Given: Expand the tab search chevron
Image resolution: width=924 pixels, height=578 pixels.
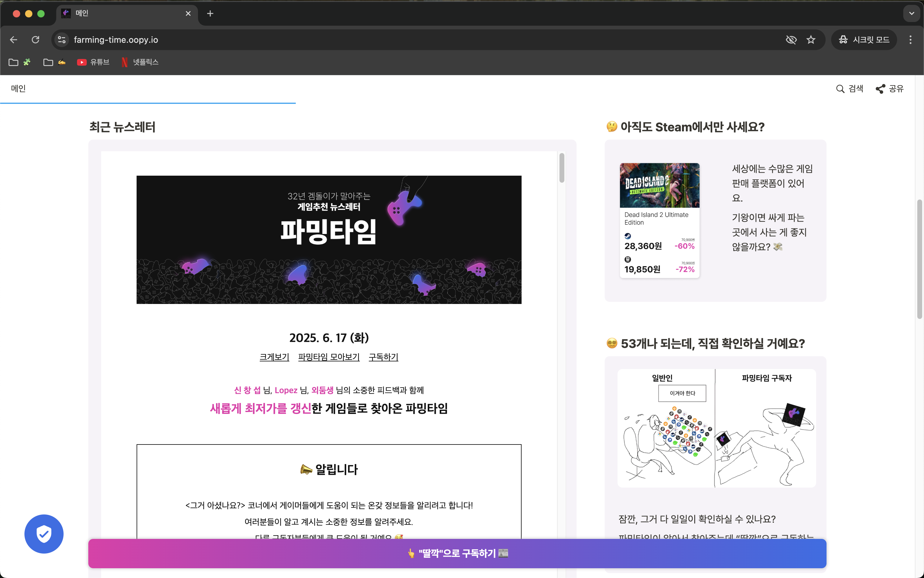Looking at the screenshot, I should click(912, 13).
